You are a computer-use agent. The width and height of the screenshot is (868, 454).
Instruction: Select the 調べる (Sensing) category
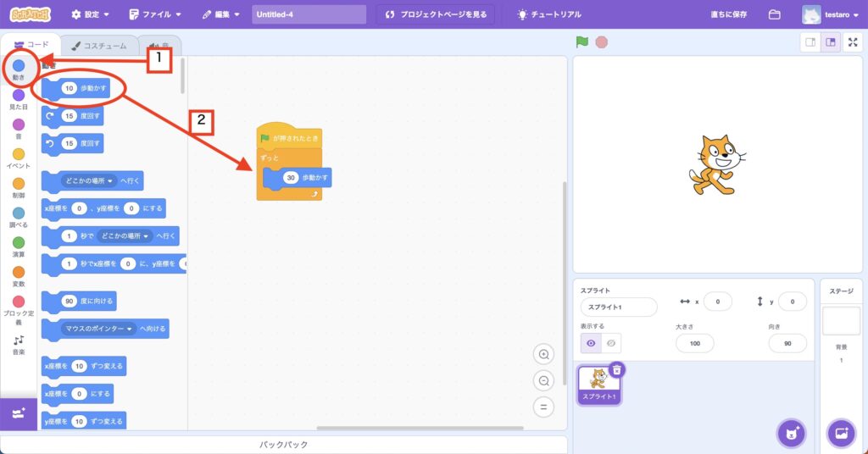tap(19, 218)
